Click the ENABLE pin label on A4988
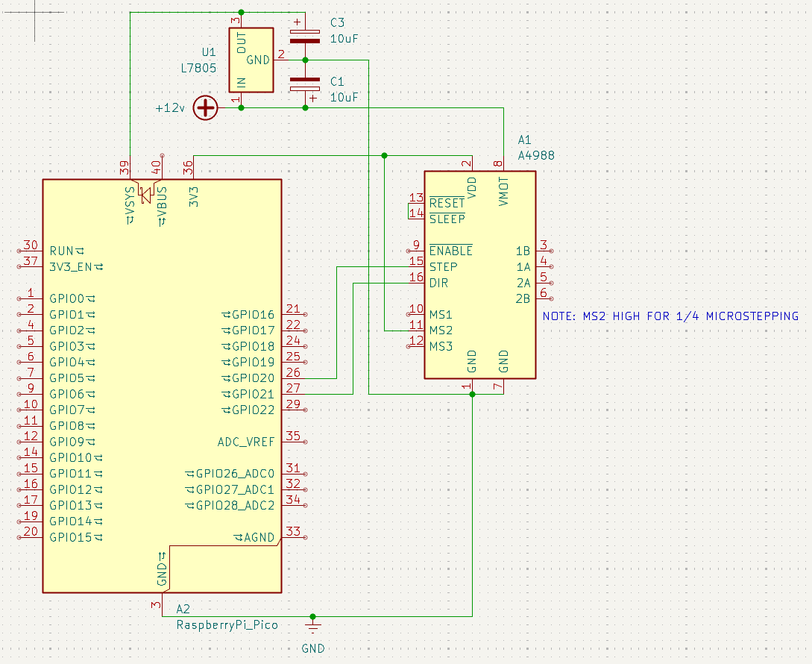This screenshot has height=664, width=812. tap(451, 251)
